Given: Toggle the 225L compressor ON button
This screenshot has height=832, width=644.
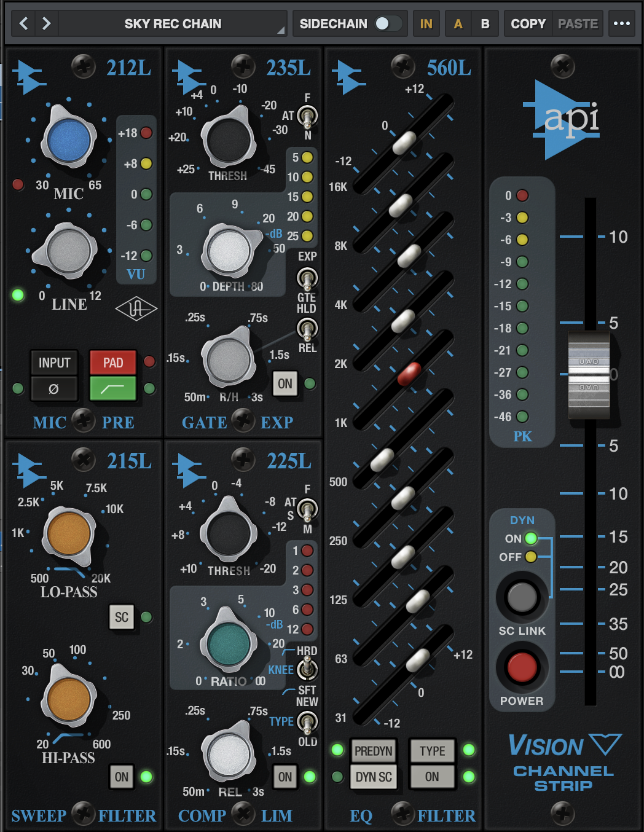Looking at the screenshot, I should 285,777.
